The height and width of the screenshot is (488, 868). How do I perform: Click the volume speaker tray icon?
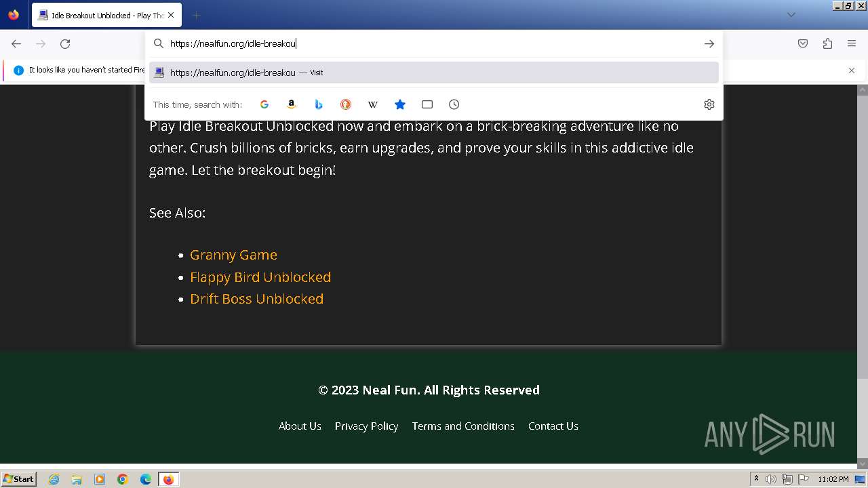(771, 479)
